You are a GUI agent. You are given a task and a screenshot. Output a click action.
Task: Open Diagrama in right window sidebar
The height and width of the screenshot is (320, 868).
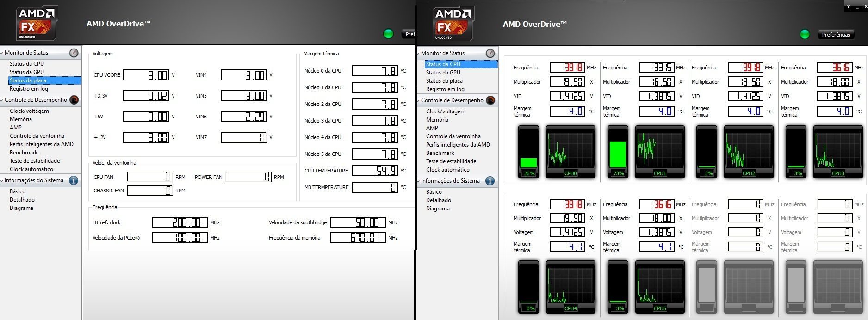tap(438, 209)
